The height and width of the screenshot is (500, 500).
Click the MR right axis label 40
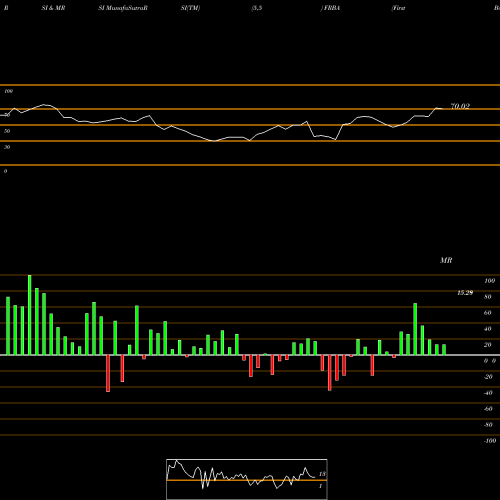(488, 329)
